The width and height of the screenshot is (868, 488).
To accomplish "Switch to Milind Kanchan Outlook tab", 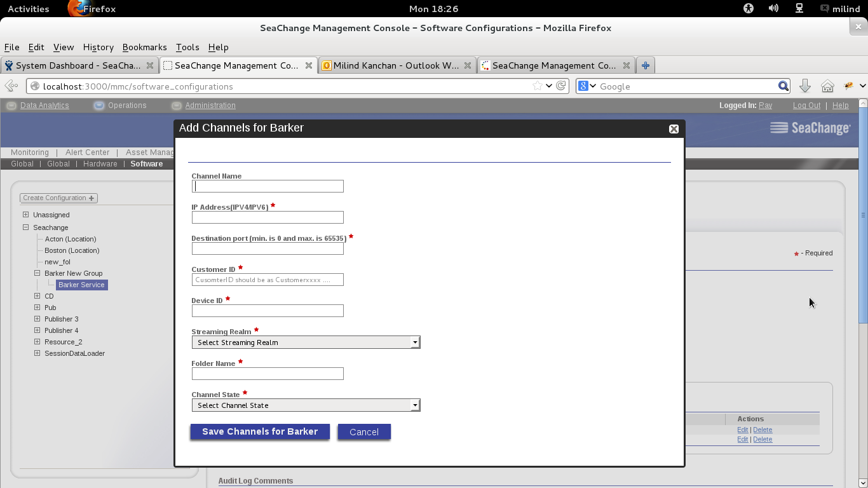I will click(397, 65).
